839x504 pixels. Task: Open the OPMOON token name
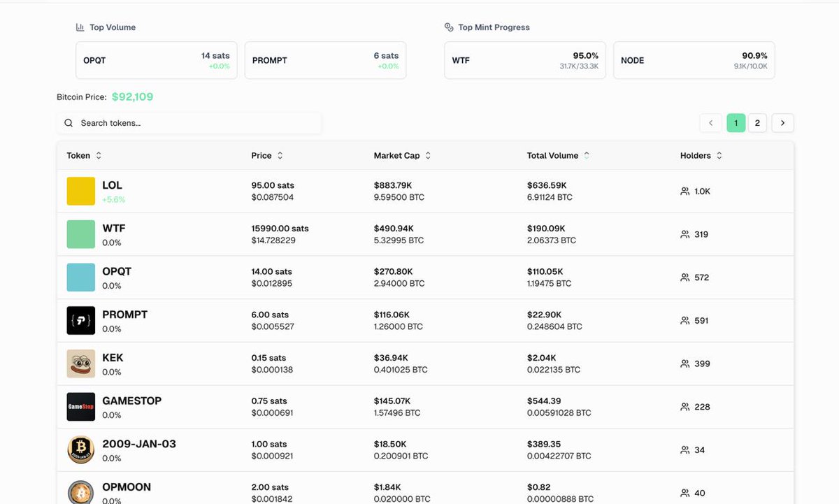(x=127, y=487)
